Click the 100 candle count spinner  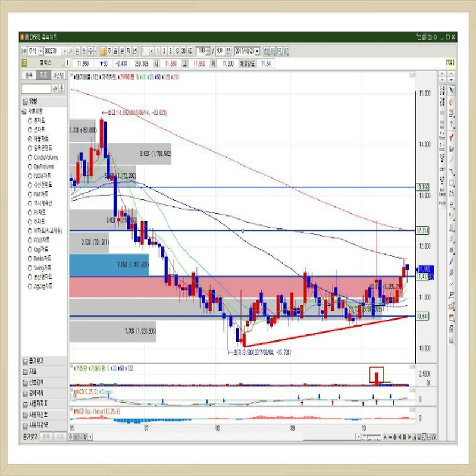tap(208, 51)
